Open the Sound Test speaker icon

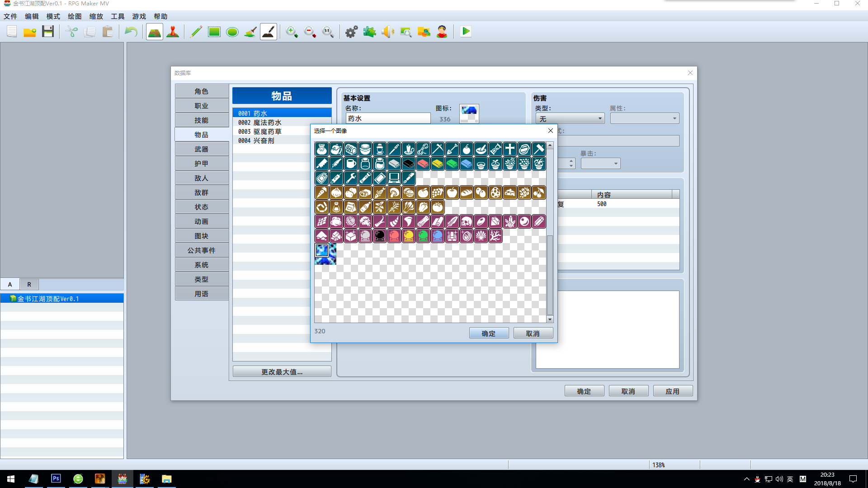pos(388,32)
